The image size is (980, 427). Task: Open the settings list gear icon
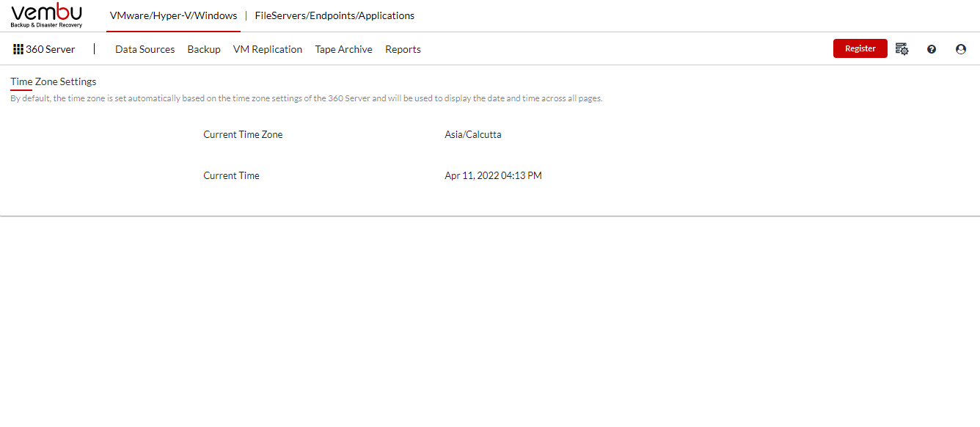[x=902, y=49]
